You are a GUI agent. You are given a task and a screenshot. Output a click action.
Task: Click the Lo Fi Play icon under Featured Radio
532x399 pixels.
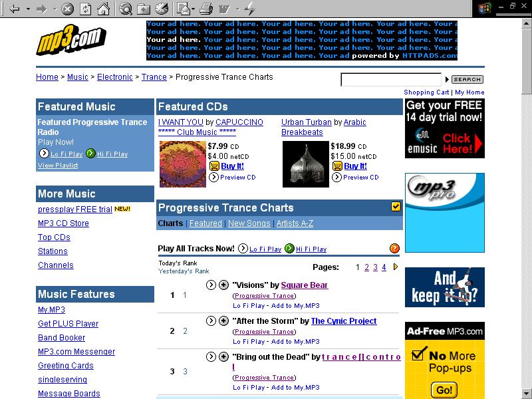pyautogui.click(x=44, y=154)
